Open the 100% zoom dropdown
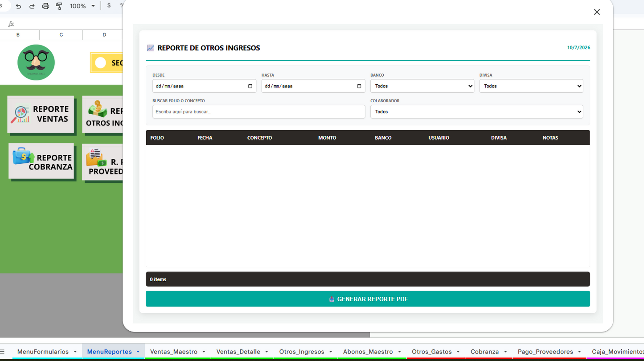The image size is (644, 361). coord(82,6)
